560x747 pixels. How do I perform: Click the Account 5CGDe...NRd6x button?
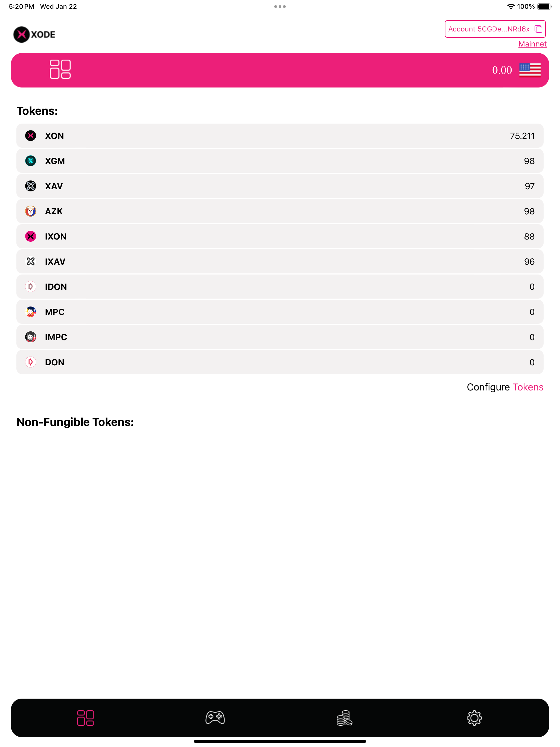(495, 29)
